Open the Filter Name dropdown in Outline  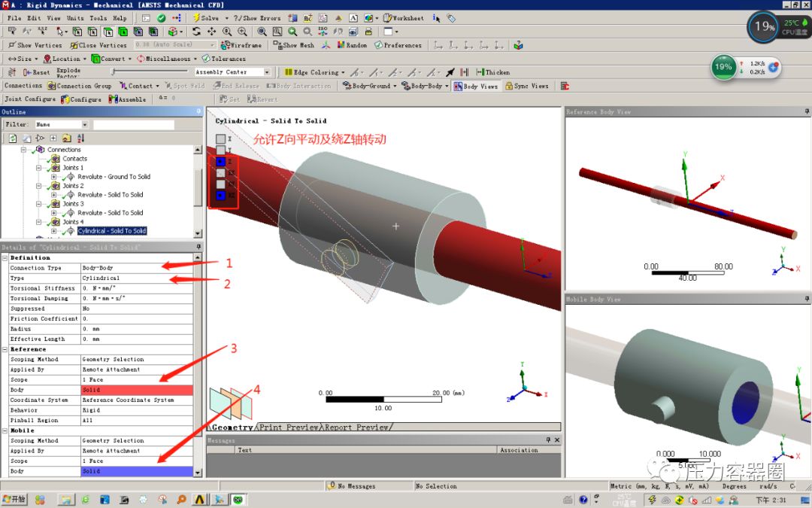click(x=85, y=125)
